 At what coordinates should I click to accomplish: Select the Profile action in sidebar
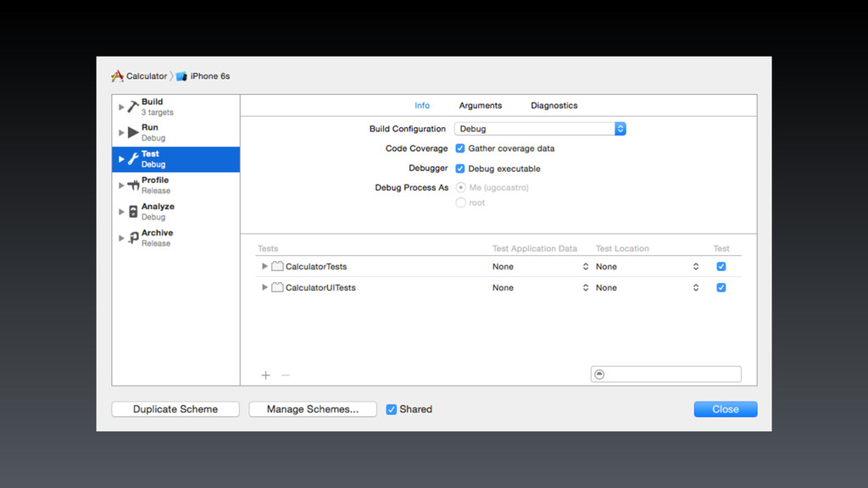176,186
